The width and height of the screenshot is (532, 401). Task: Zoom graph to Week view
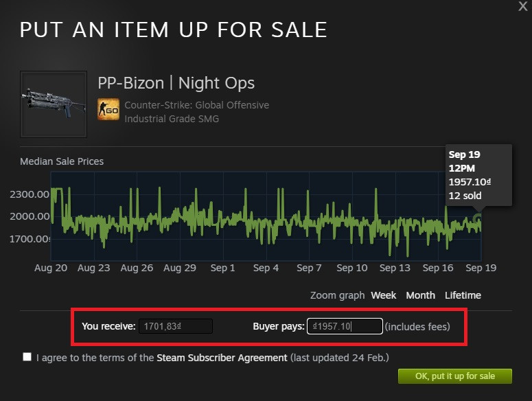(x=384, y=295)
